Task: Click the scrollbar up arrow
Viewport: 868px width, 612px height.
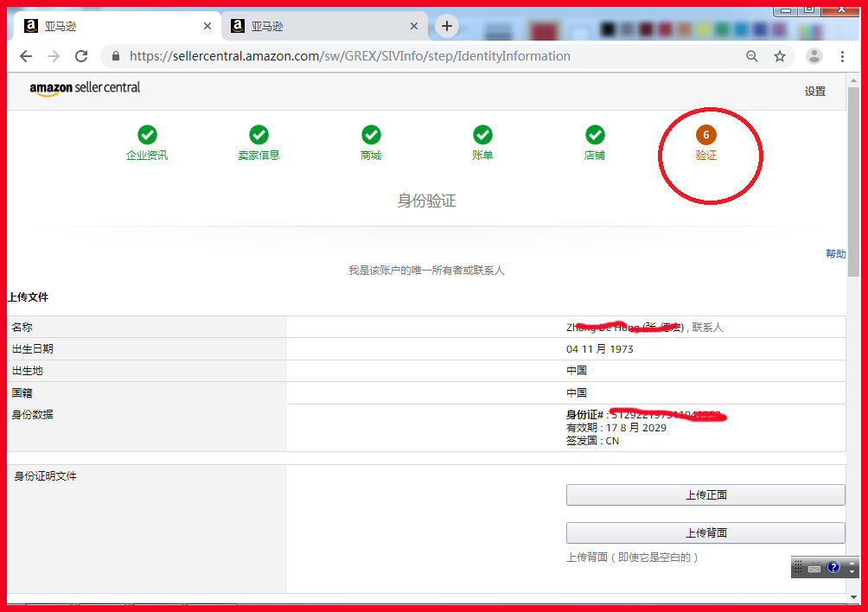Action: [853, 80]
